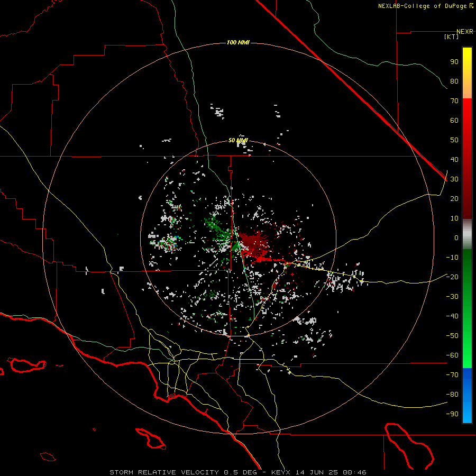476x476 pixels.
Task: Pick the gray zero segment of velocity scale
Action: [467, 234]
